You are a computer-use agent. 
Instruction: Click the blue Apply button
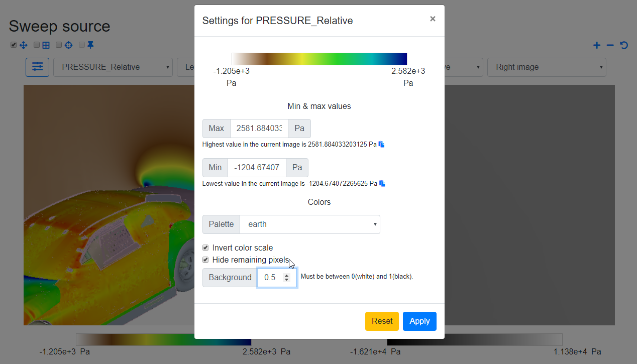pyautogui.click(x=419, y=321)
